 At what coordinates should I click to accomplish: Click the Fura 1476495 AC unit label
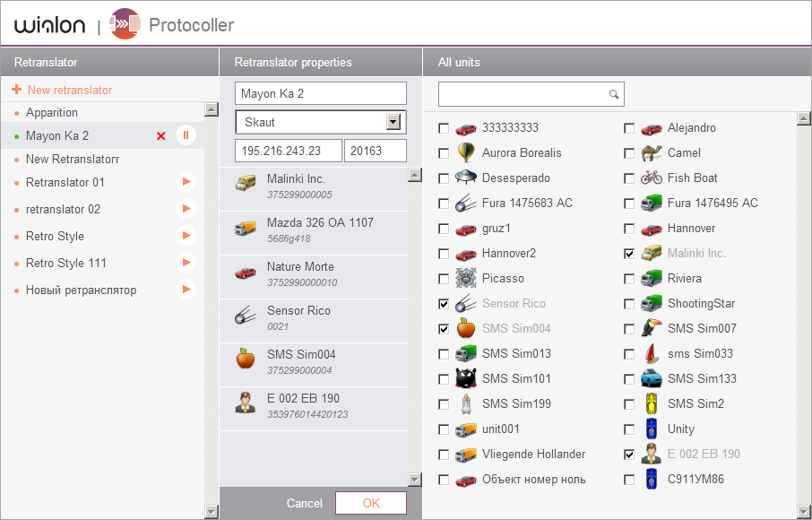point(713,203)
